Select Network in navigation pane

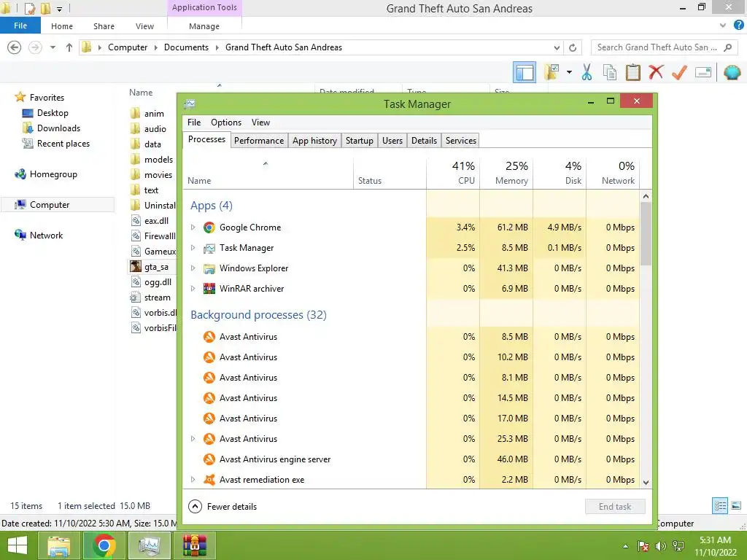(38, 236)
